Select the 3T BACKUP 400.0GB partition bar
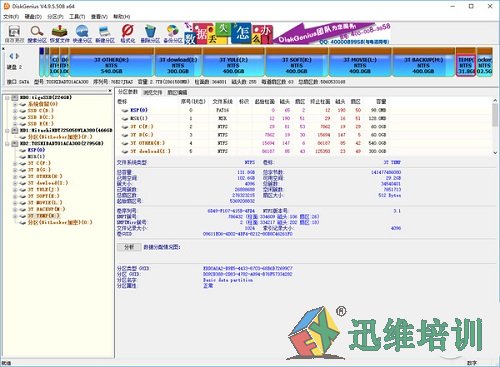Viewport: 500px width, 367px height. click(x=423, y=62)
